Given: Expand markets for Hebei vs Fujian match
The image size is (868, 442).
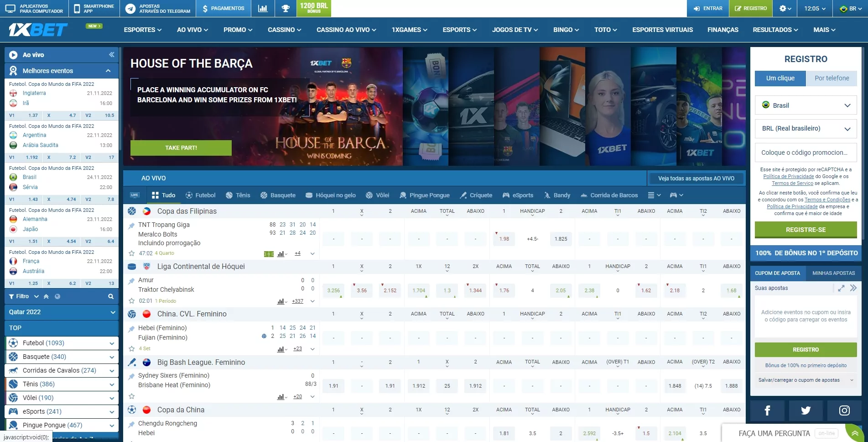Looking at the screenshot, I should tap(312, 349).
